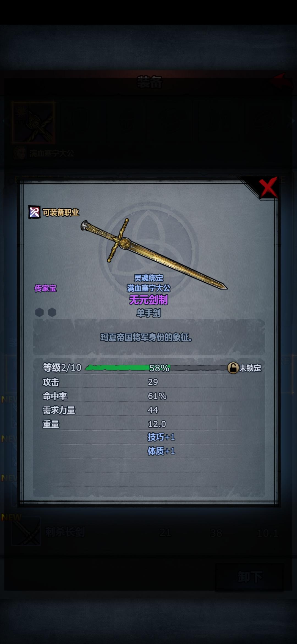Tap the 可装备职业 label
Image resolution: width=297 pixels, height=644 pixels.
[x=61, y=212]
